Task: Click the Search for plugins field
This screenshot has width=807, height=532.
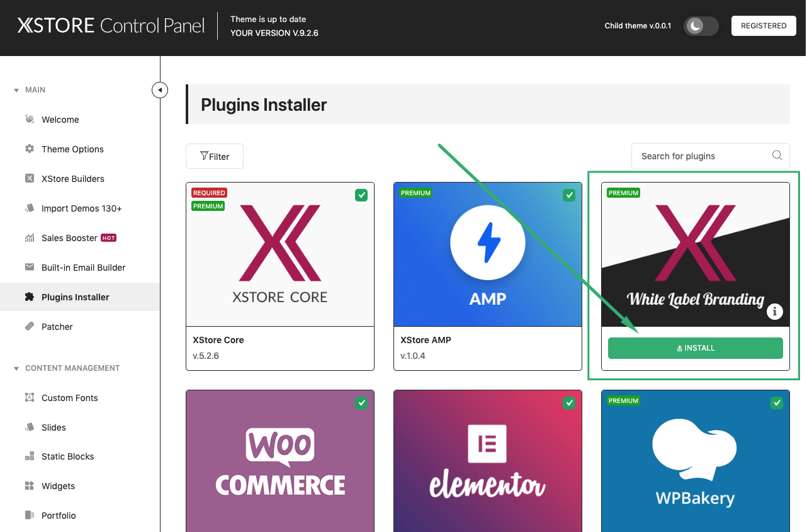Action: pos(711,156)
